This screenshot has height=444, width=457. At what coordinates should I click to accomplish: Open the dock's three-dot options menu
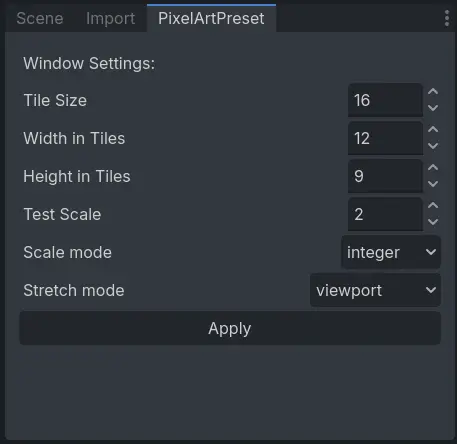tap(447, 18)
